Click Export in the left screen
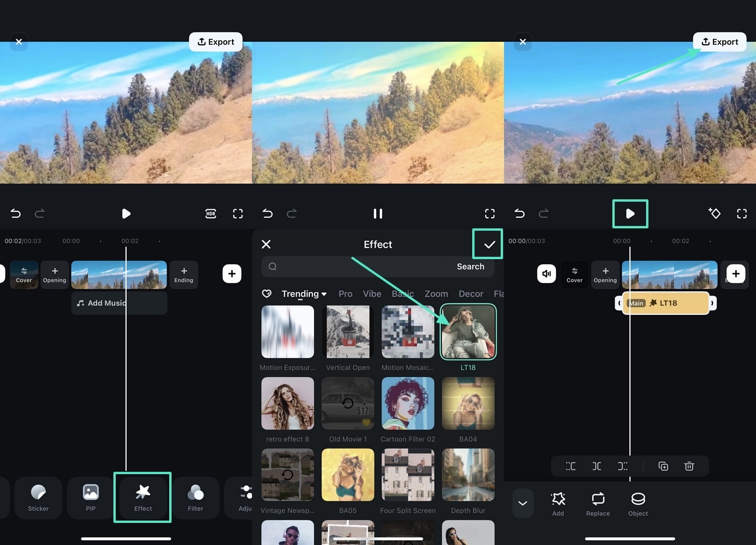Screen dimensions: 756x545 point(216,42)
